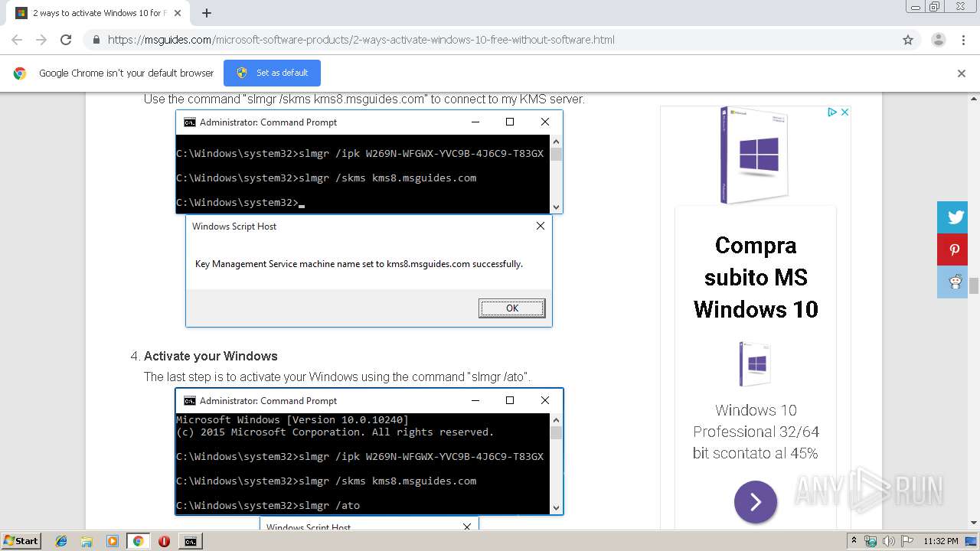Open Chrome's three-dot menu
The height and width of the screenshot is (551, 980).
[x=963, y=40]
